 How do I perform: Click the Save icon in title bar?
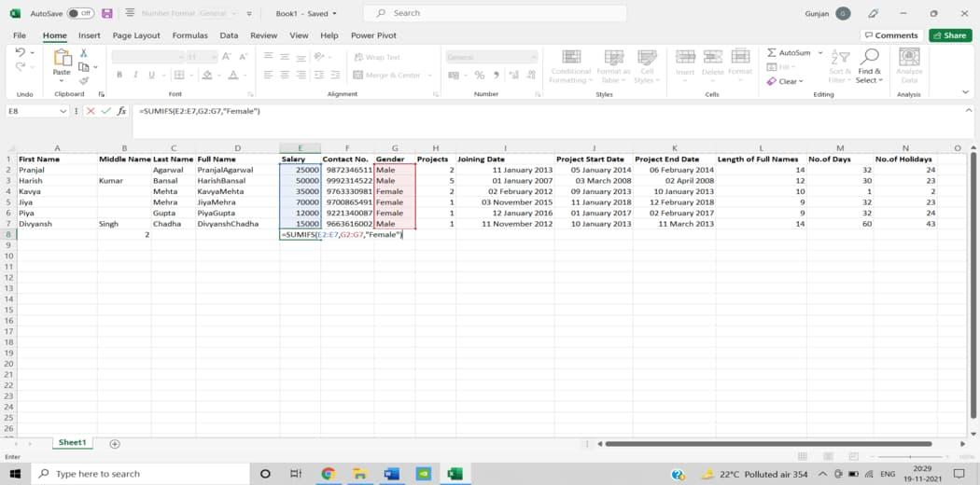tap(107, 14)
